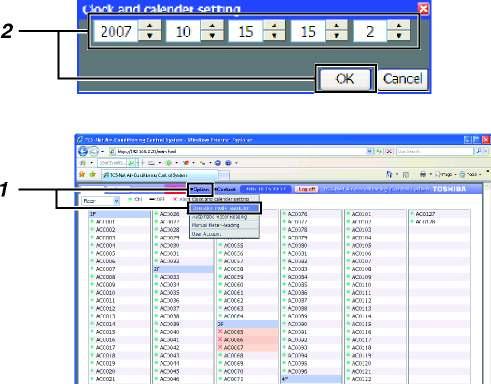The height and width of the screenshot is (384, 491).
Task: Select the 1F floor header
Action: [119, 214]
